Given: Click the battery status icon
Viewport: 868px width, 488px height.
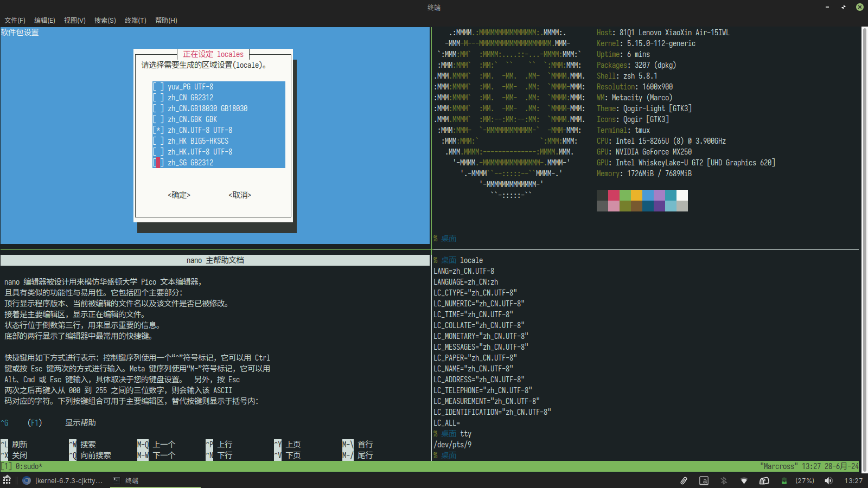Looking at the screenshot, I should coord(784,480).
